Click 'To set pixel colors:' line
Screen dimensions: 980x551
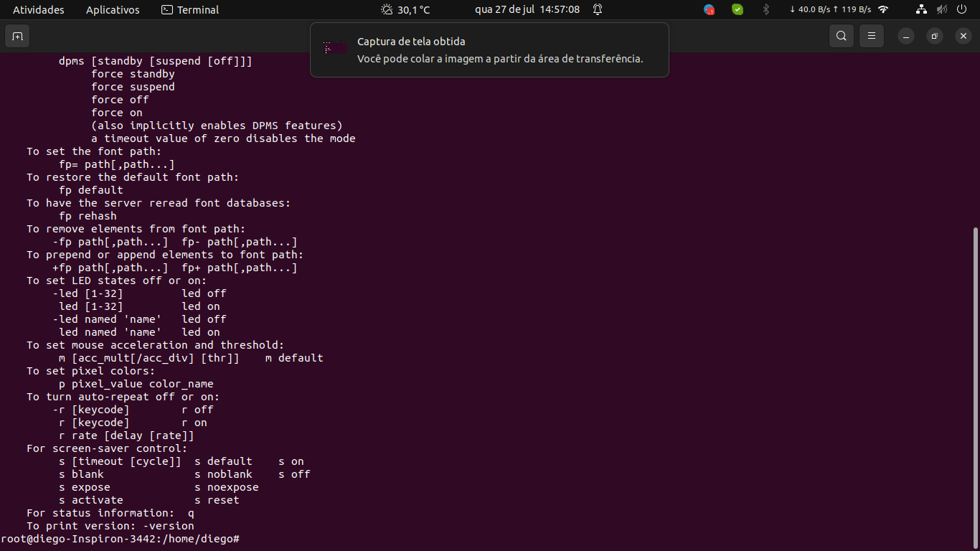(x=90, y=371)
